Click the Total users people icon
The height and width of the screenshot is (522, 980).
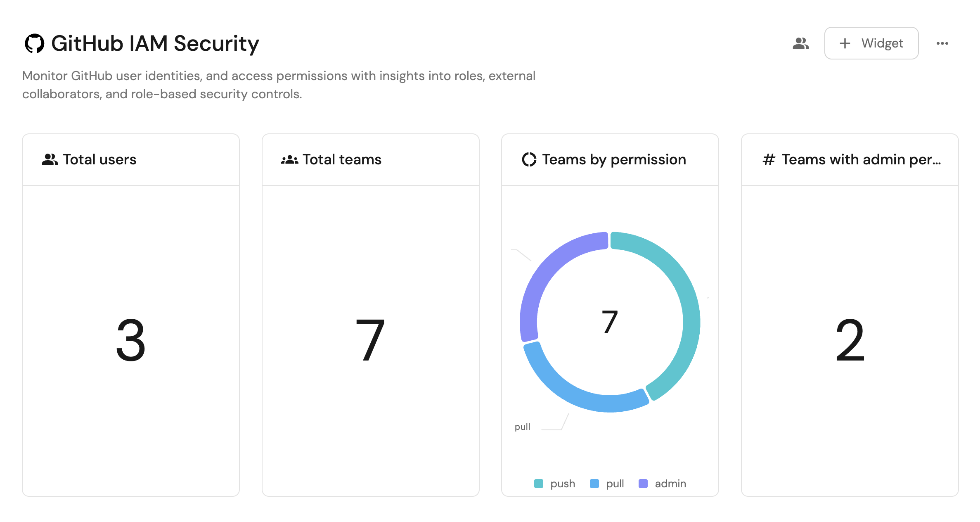click(50, 159)
